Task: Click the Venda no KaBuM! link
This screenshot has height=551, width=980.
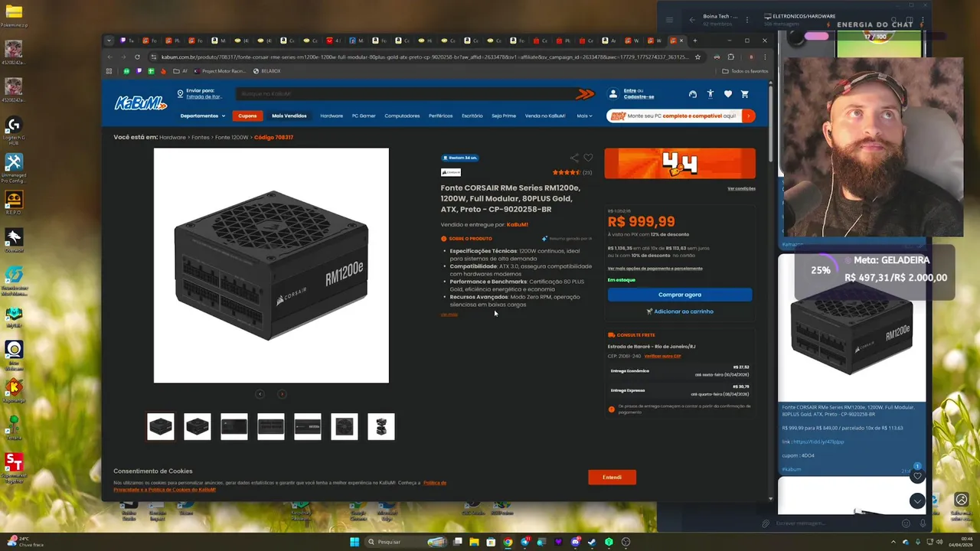Action: point(545,116)
